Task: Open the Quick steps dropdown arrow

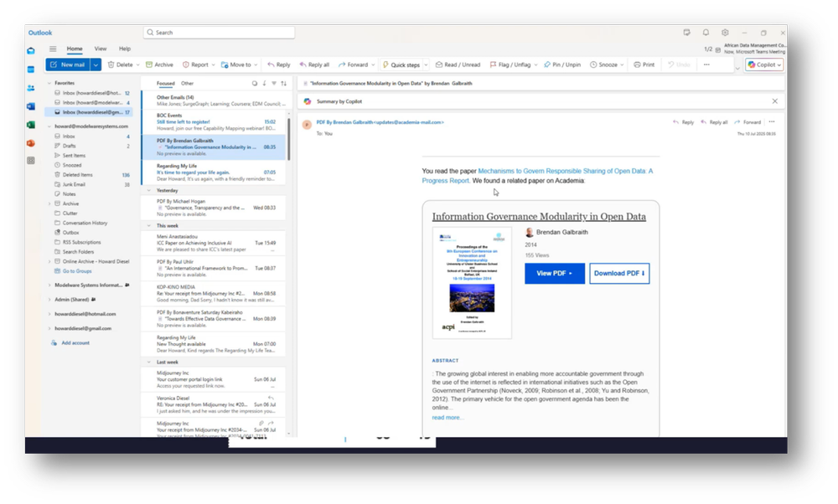Action: coord(426,65)
